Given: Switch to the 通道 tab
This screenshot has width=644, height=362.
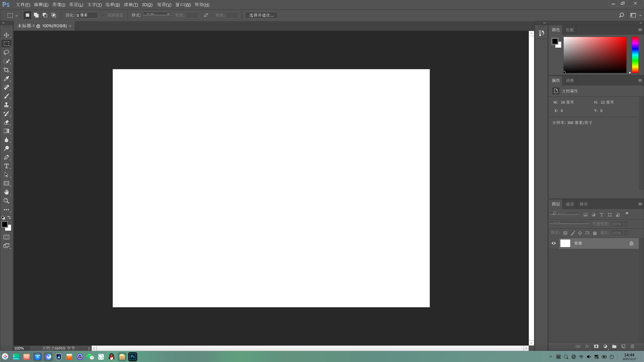Looking at the screenshot, I should click(x=570, y=204).
